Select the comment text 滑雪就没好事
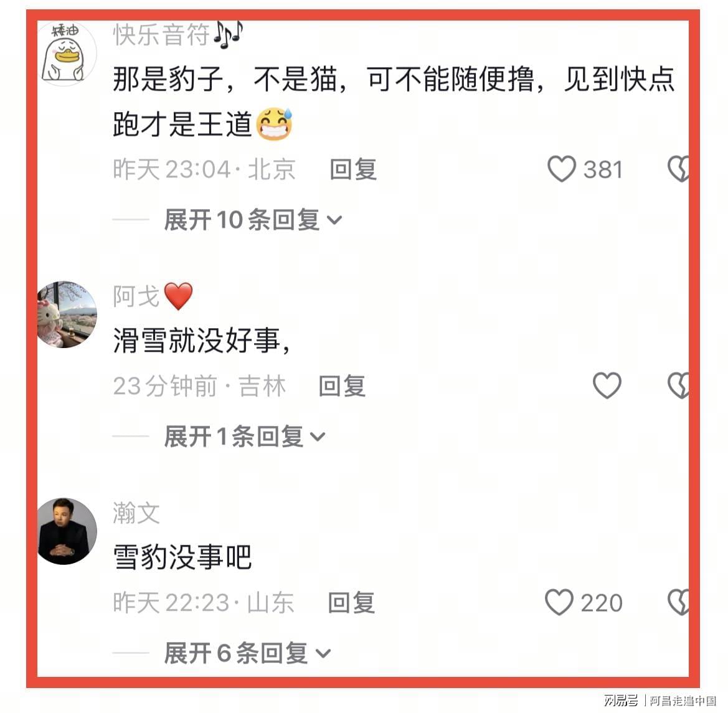 pos(196,340)
